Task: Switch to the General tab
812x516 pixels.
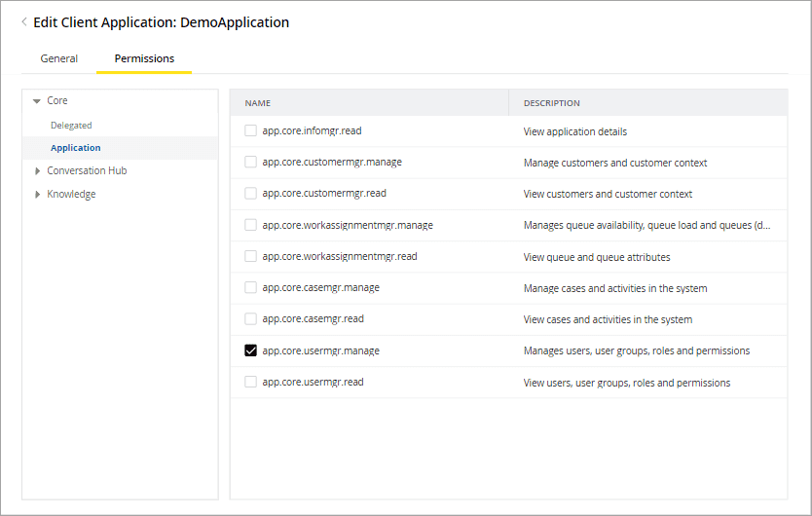Action: click(59, 58)
